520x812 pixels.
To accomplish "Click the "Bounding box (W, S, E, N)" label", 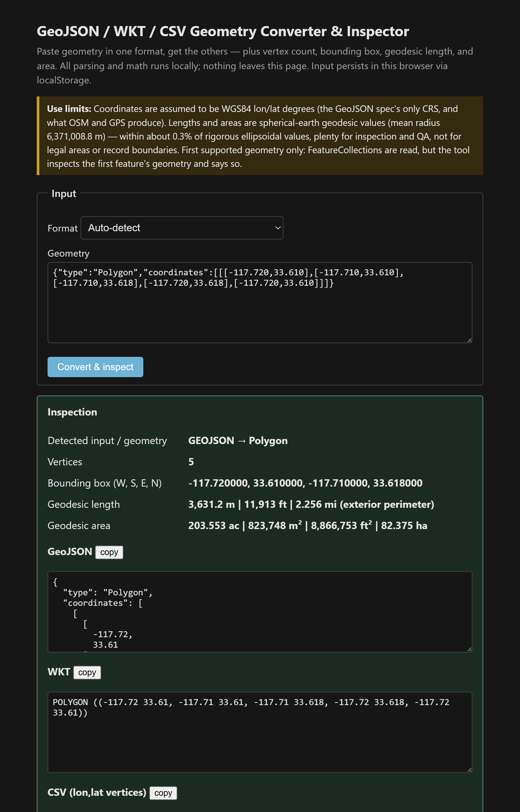I will [105, 483].
